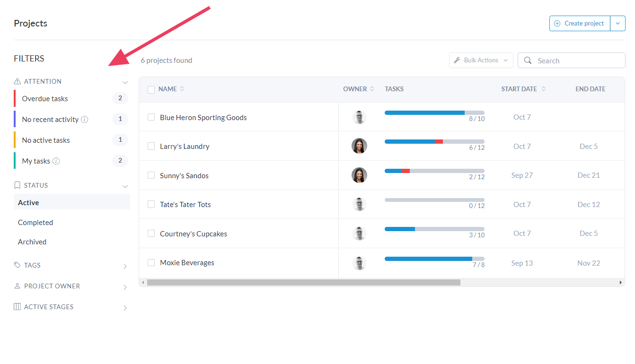This screenshot has height=364, width=635.
Task: Check the Sunny's Sandos row checkbox
Action: 151,175
